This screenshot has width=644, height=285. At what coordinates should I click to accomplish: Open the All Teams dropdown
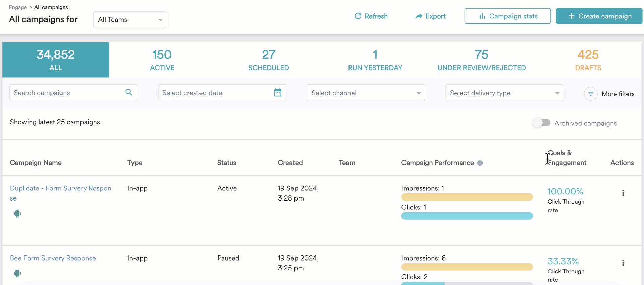(x=130, y=20)
